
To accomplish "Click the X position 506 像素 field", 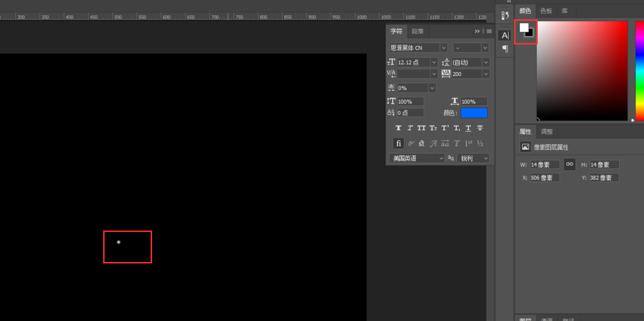I will 544,178.
